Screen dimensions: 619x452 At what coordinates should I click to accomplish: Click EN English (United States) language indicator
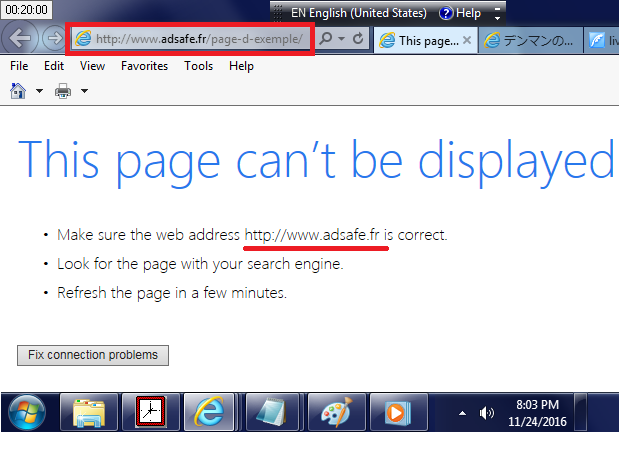(358, 13)
